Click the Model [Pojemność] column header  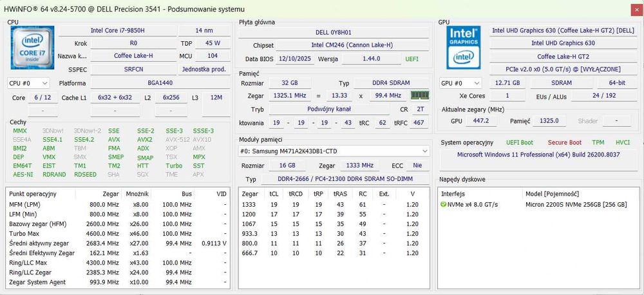pos(552,193)
